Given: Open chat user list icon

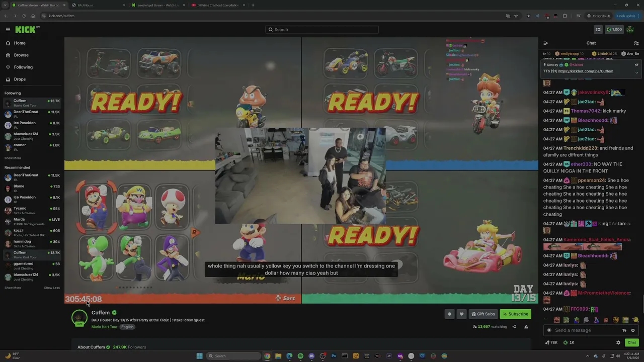Looking at the screenshot, I should 636,43.
